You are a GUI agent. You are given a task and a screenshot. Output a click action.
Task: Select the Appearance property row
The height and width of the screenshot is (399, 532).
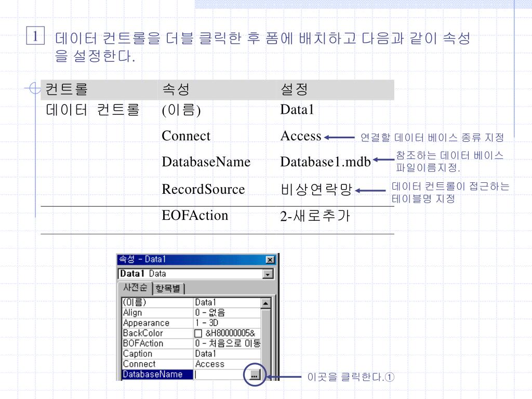point(191,323)
